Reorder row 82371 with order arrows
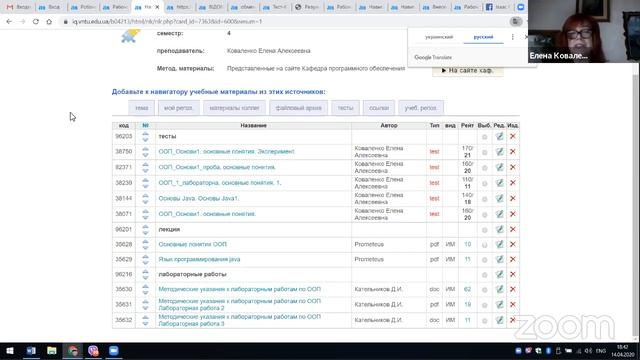The height and width of the screenshot is (360, 640). (145, 167)
